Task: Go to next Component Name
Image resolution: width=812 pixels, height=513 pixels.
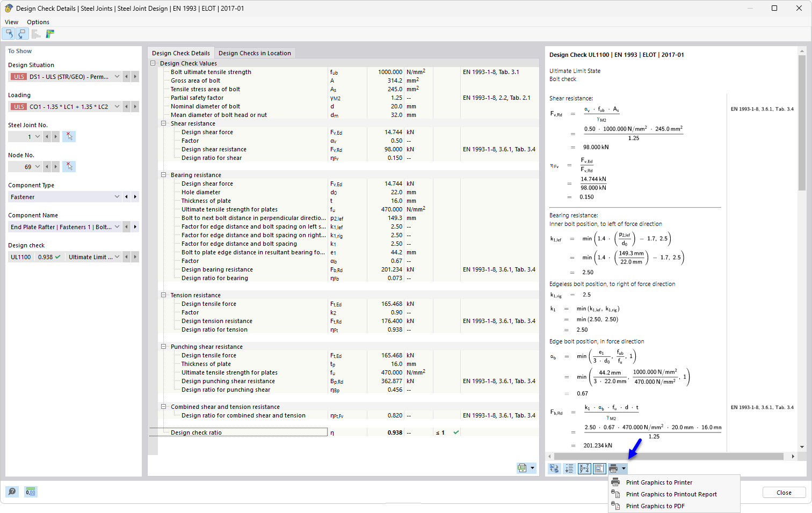Action: point(135,227)
